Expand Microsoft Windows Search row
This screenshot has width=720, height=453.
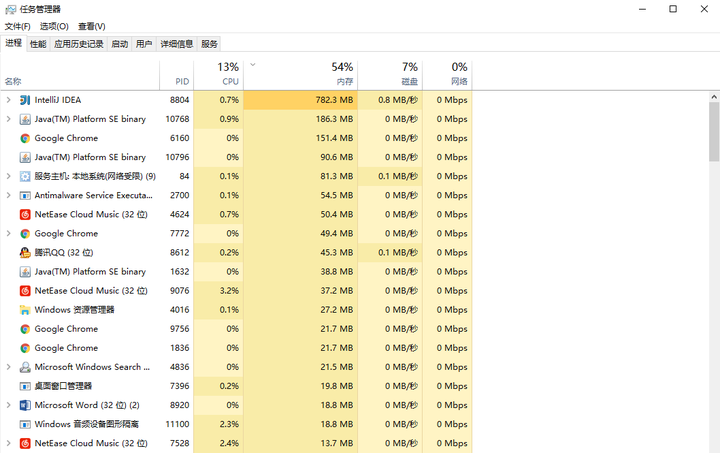click(x=8, y=367)
